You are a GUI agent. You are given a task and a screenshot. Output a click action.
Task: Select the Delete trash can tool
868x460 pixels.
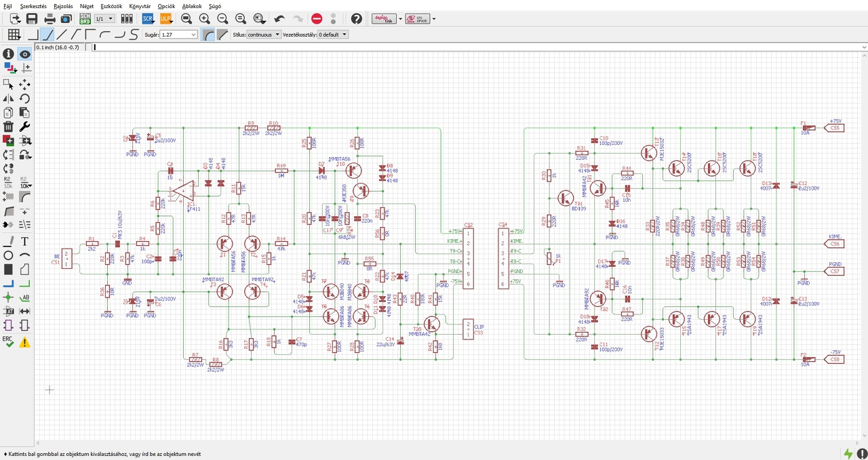coord(8,127)
